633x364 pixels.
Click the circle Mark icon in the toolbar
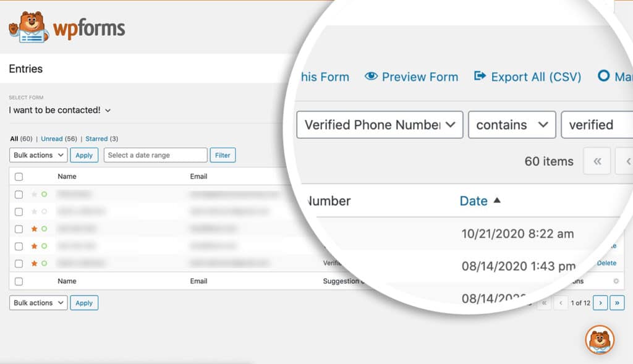pos(604,76)
